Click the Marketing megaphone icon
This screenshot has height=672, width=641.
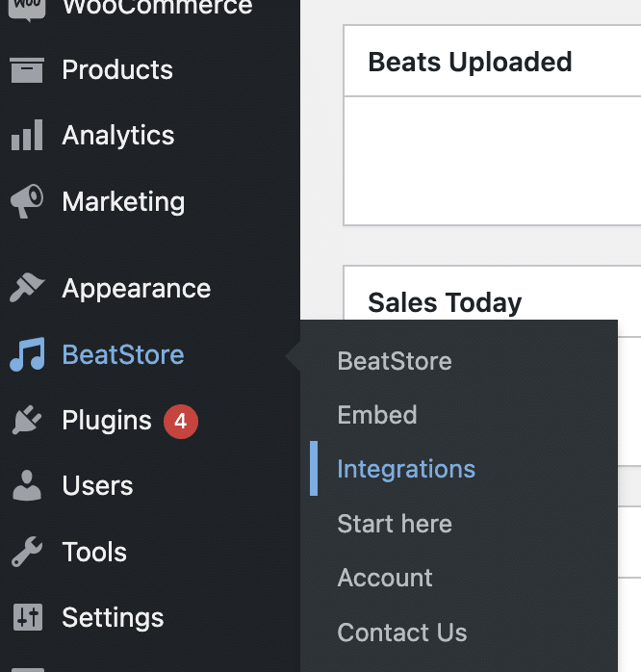[27, 201]
